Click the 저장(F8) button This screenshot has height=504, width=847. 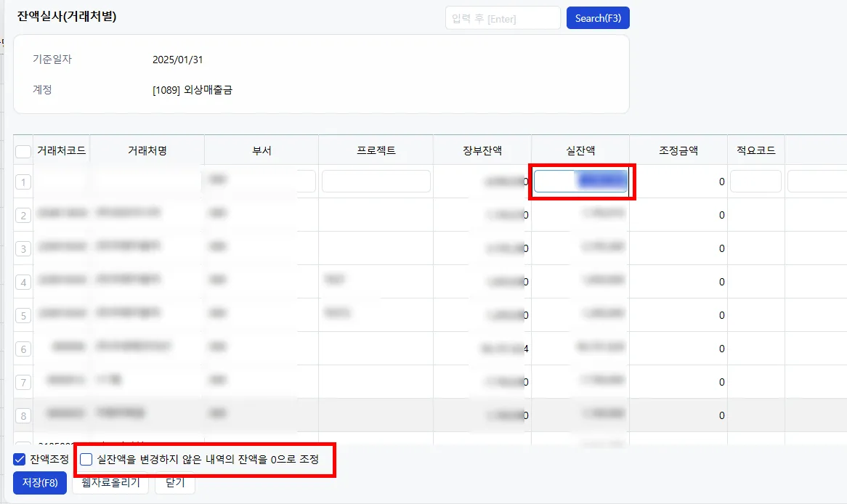[40, 482]
